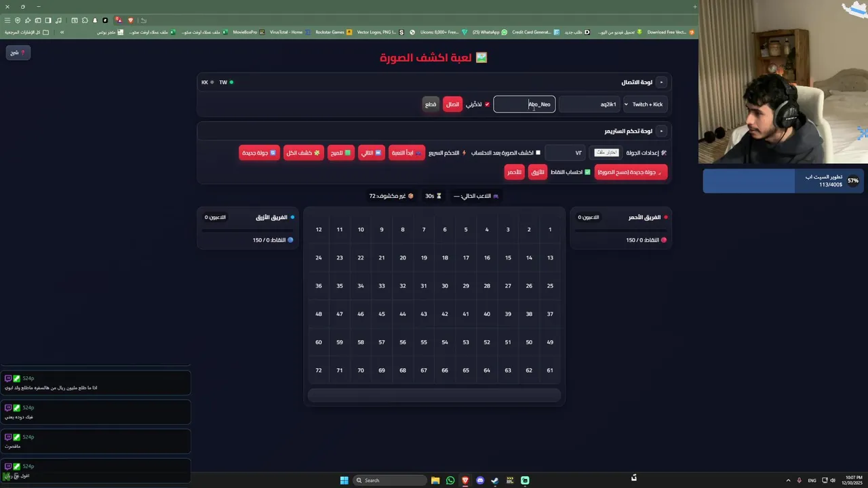The image size is (868, 488).
Task: Open Windows Start menu
Action: coord(344,481)
